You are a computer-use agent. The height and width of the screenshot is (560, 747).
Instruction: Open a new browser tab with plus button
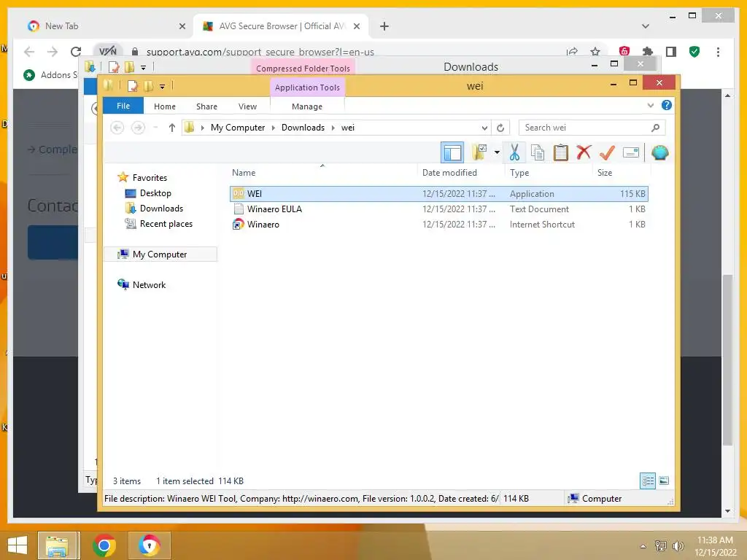384,26
